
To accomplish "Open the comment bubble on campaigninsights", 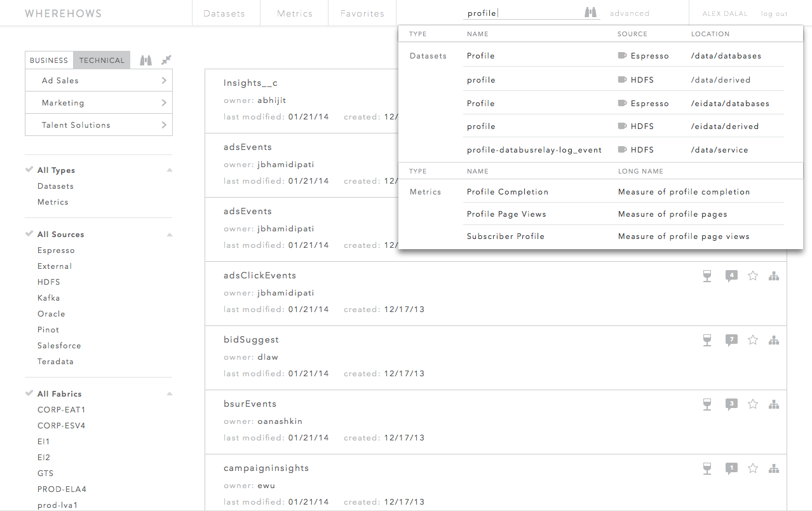I will (x=731, y=468).
